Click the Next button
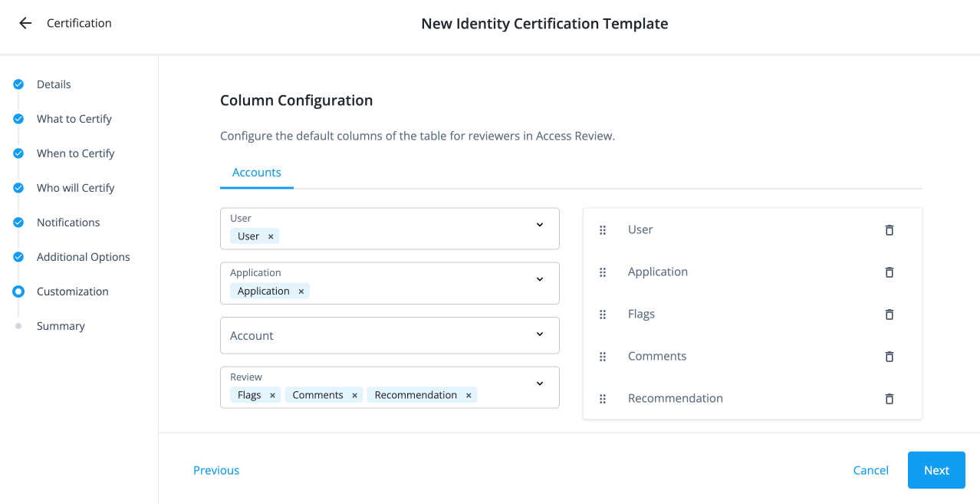The image size is (980, 504). [936, 469]
